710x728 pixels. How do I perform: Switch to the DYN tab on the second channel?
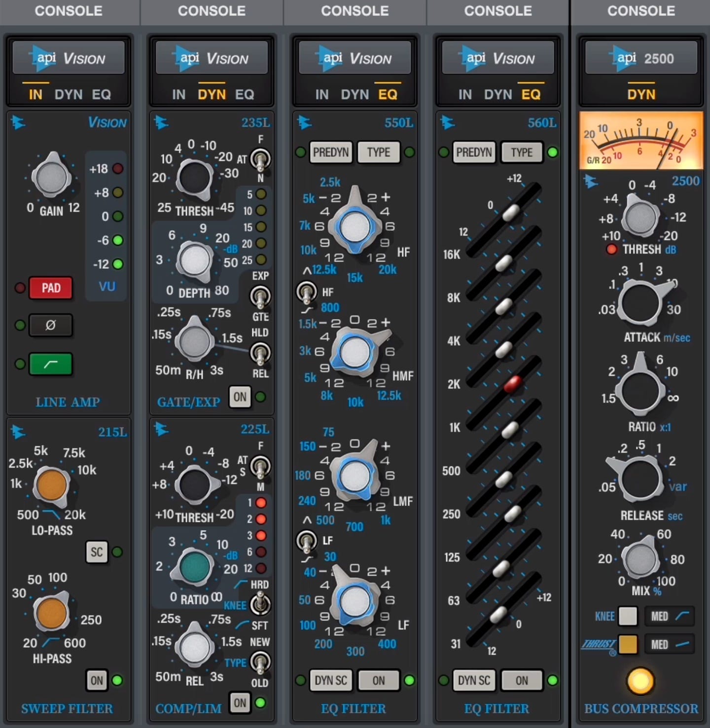[211, 94]
